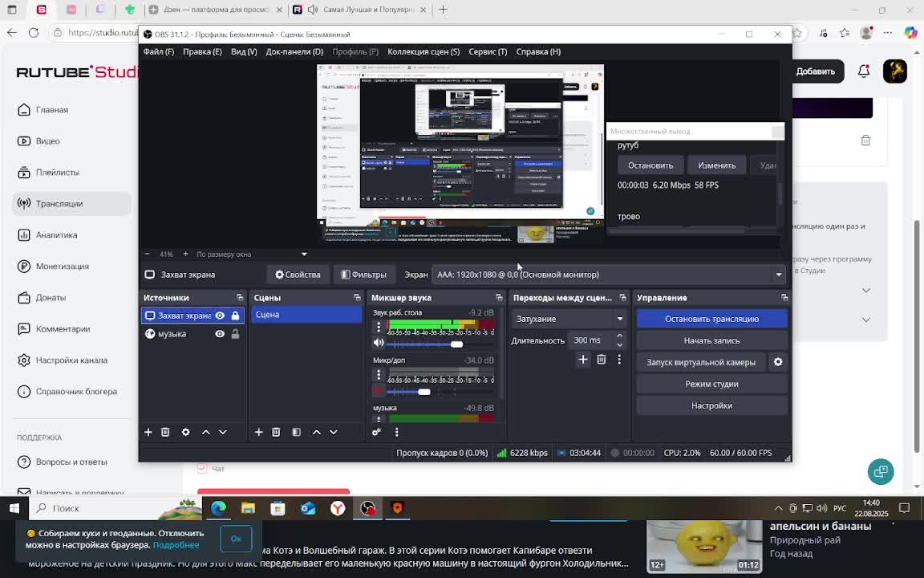Unmute Микр/доп audio channel
This screenshot has width=924, height=578.
[x=379, y=391]
